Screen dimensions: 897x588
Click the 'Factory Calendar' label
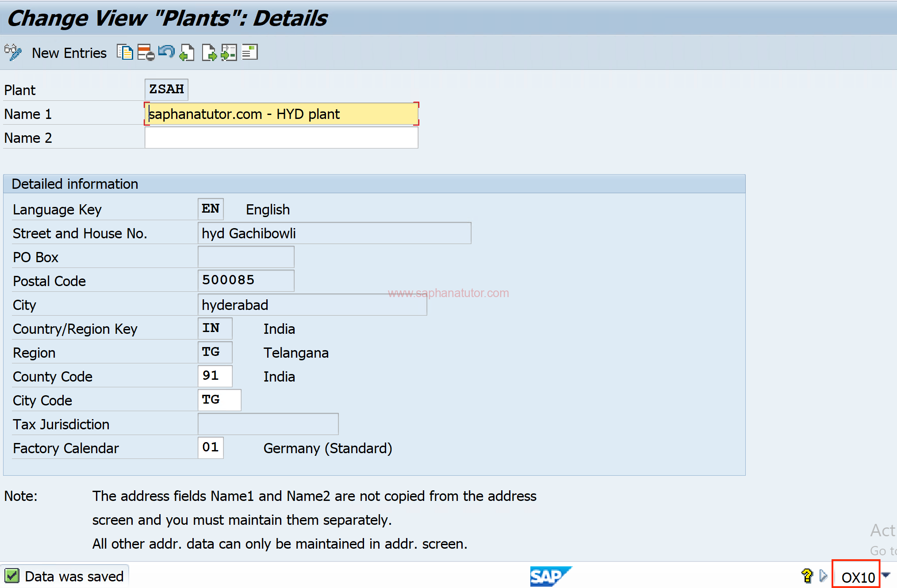click(66, 448)
